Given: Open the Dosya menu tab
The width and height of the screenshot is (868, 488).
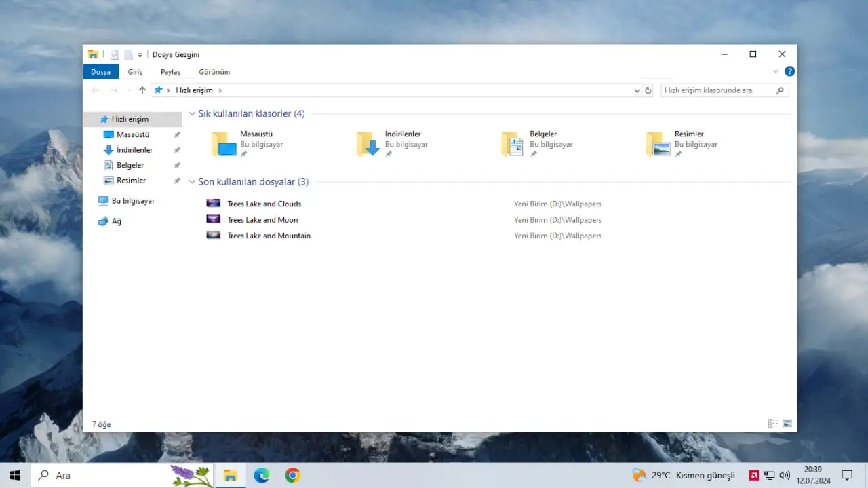Looking at the screenshot, I should [100, 71].
